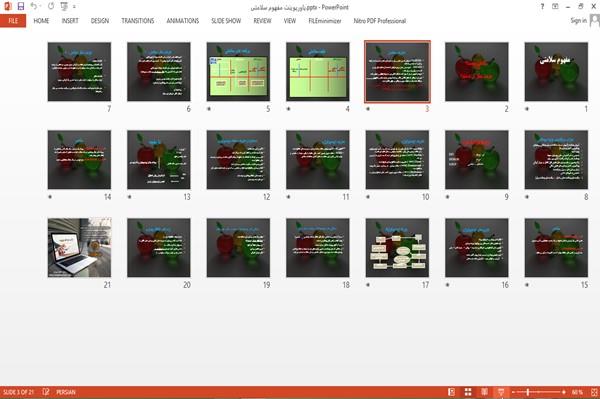
Task: Open the SLIDE SHOW ribbon tab
Action: [226, 21]
